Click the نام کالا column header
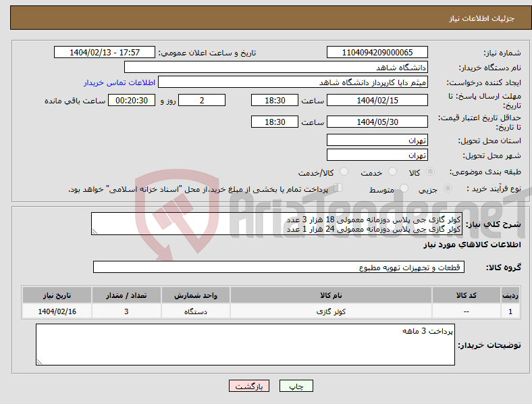The height and width of the screenshot is (404, 532). (x=331, y=295)
